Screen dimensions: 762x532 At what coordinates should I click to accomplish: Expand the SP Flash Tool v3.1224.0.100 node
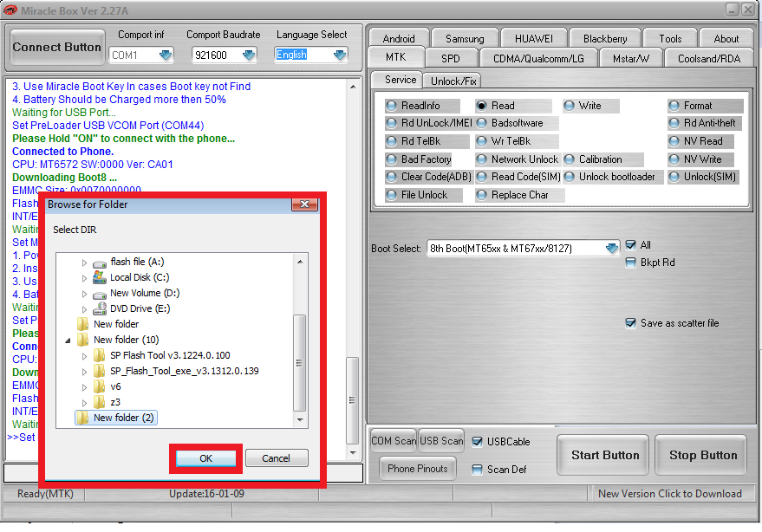click(x=84, y=356)
